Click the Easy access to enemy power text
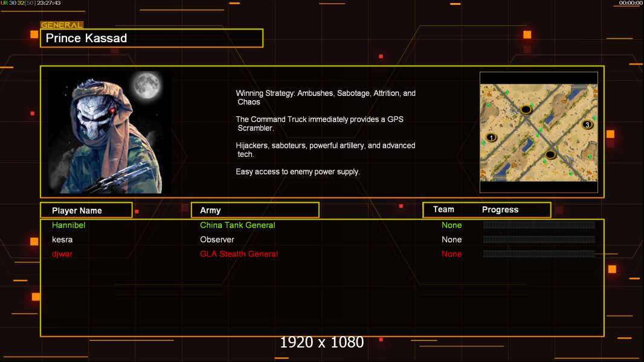 tap(298, 172)
